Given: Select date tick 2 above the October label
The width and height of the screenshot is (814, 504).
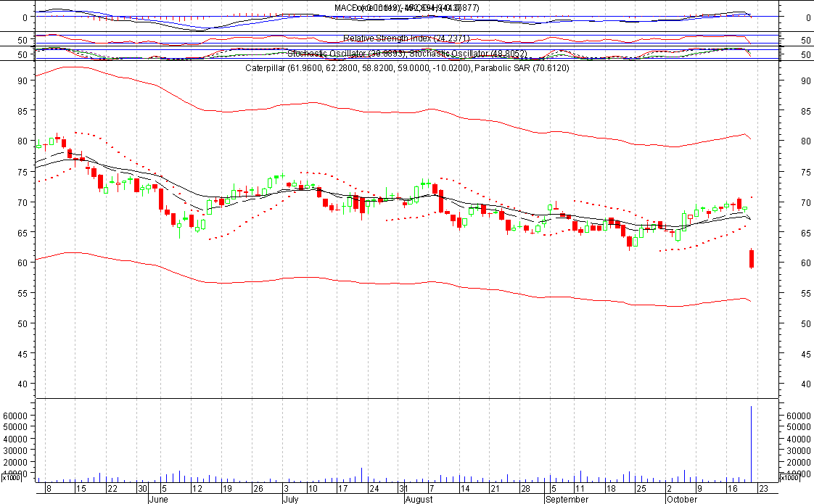Looking at the screenshot, I should coord(669,489).
